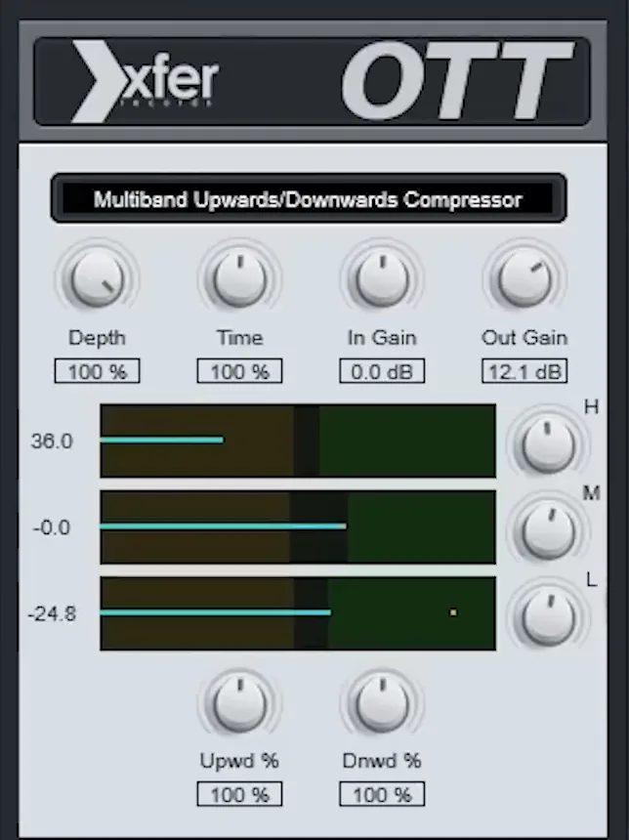The height and width of the screenshot is (840, 629).
Task: Click the 36.0 high band readout
Action: coord(52,441)
